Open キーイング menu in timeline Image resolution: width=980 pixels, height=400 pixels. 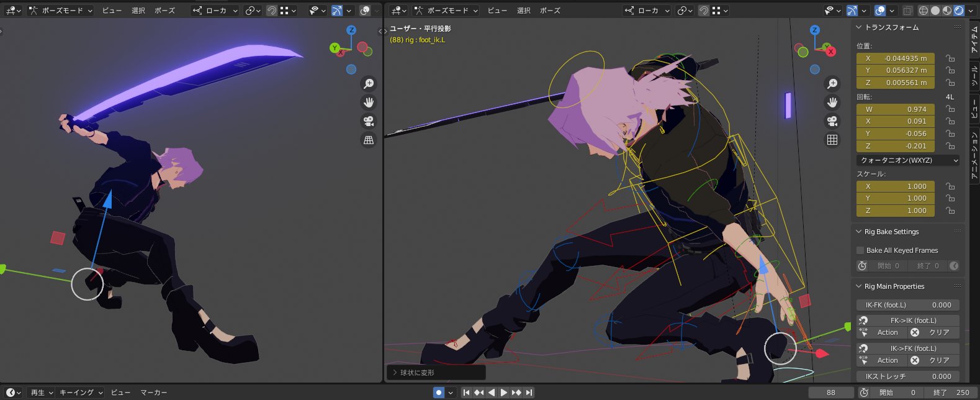80,393
